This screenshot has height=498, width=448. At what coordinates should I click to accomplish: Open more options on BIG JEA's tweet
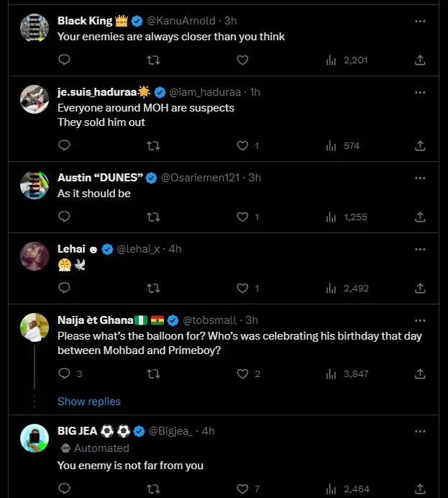click(421, 431)
